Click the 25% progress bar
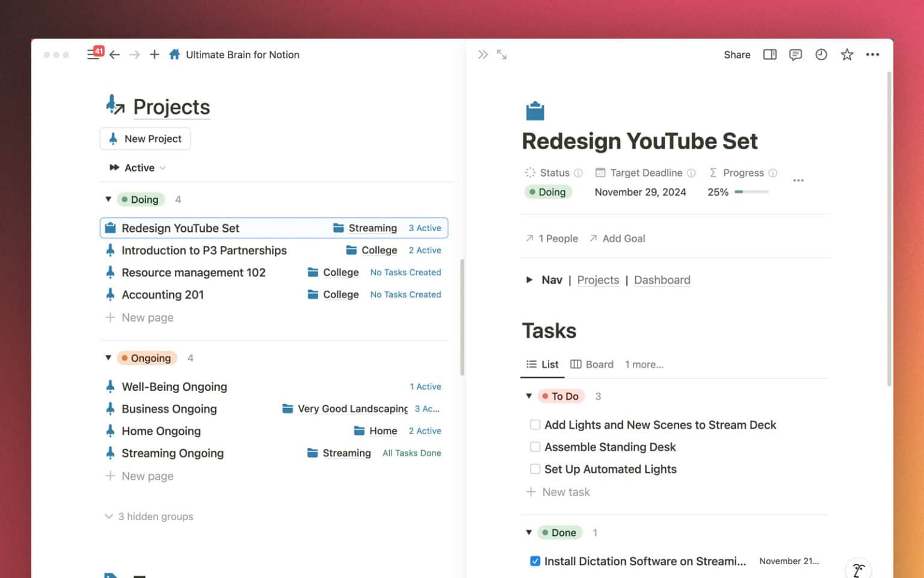The image size is (924, 578). tap(751, 192)
